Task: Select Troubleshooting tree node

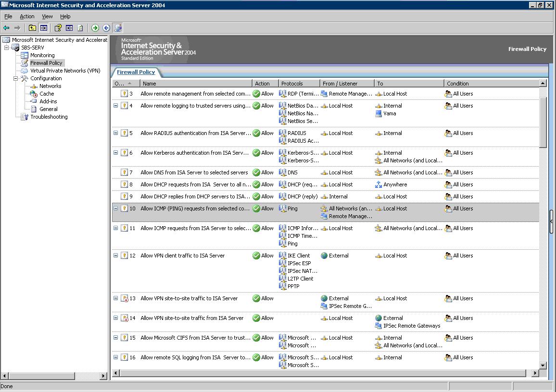Action: [49, 117]
